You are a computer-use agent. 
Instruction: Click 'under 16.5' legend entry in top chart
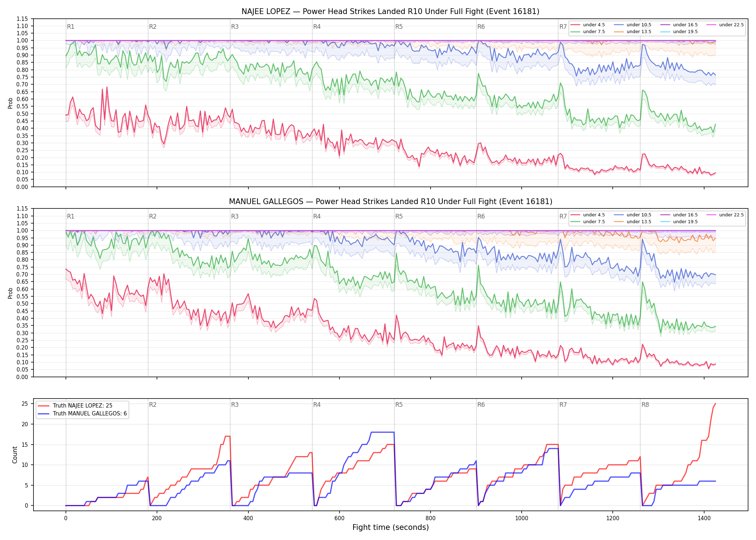[679, 25]
